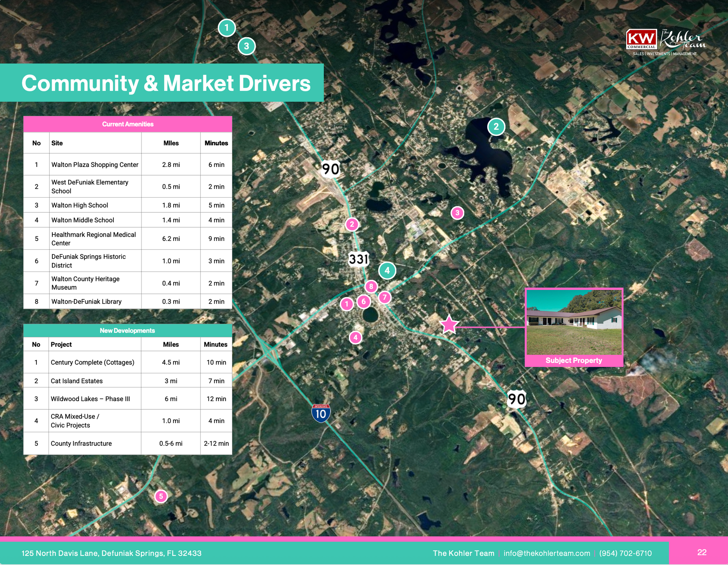The height and width of the screenshot is (565, 728).
Task: Click pink map marker number 8
Action: click(371, 286)
